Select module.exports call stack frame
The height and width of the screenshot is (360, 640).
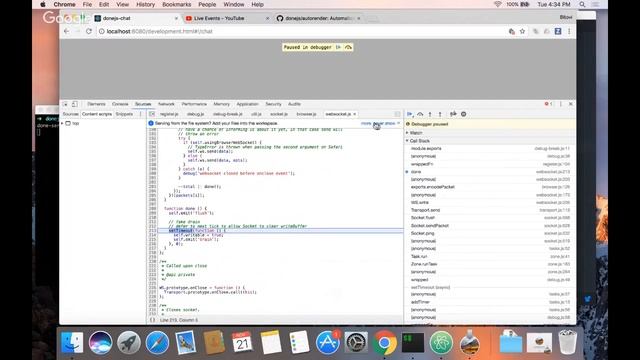[490, 149]
